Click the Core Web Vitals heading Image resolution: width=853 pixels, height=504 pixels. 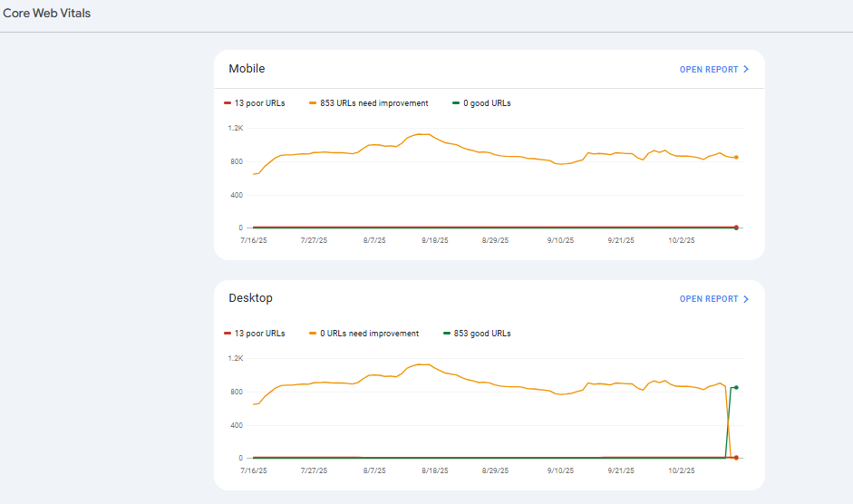[x=47, y=14]
